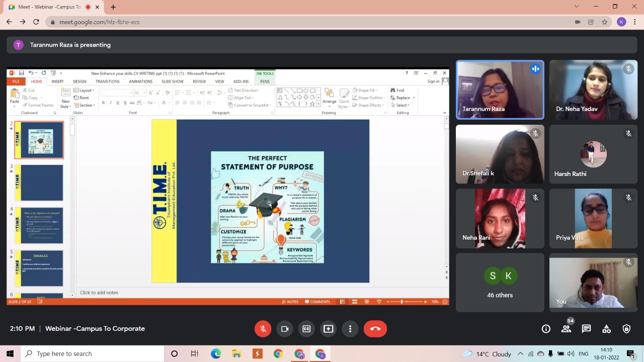Click the Windows taskbar search box
This screenshot has width=644, height=362.
[93, 353]
